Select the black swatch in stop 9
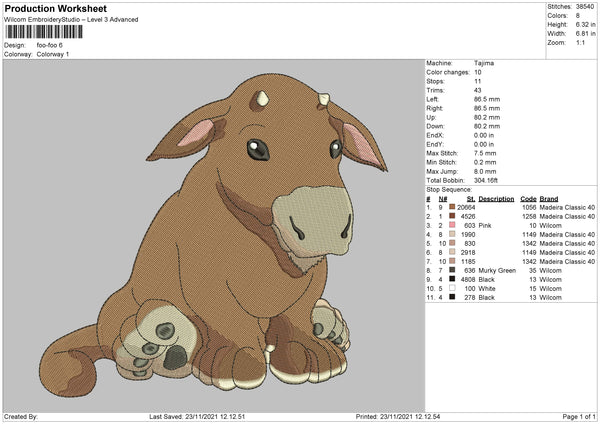 point(453,279)
